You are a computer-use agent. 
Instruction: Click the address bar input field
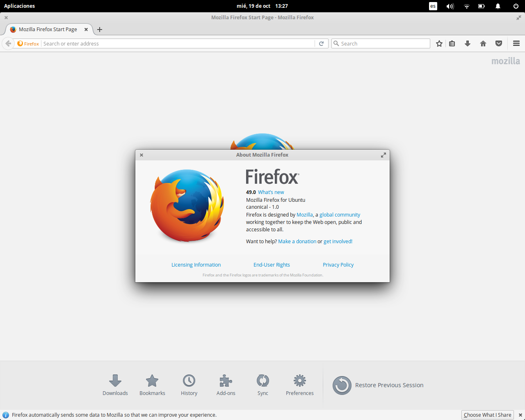pos(178,43)
